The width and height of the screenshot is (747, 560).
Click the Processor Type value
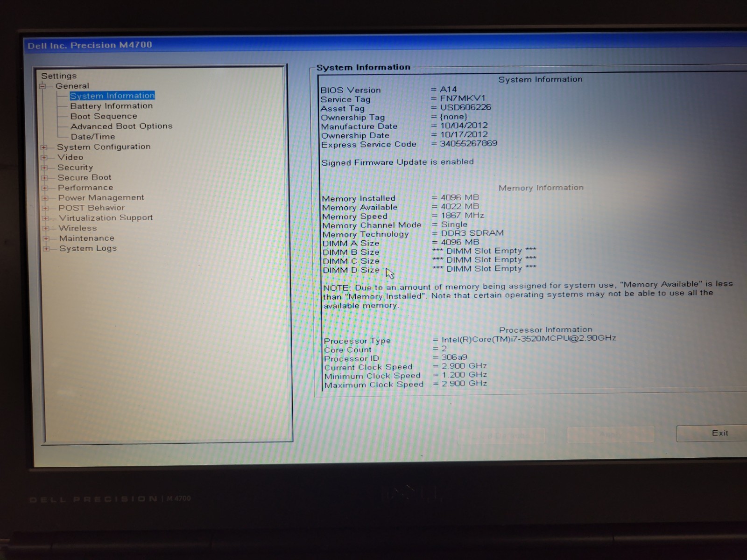tap(529, 339)
